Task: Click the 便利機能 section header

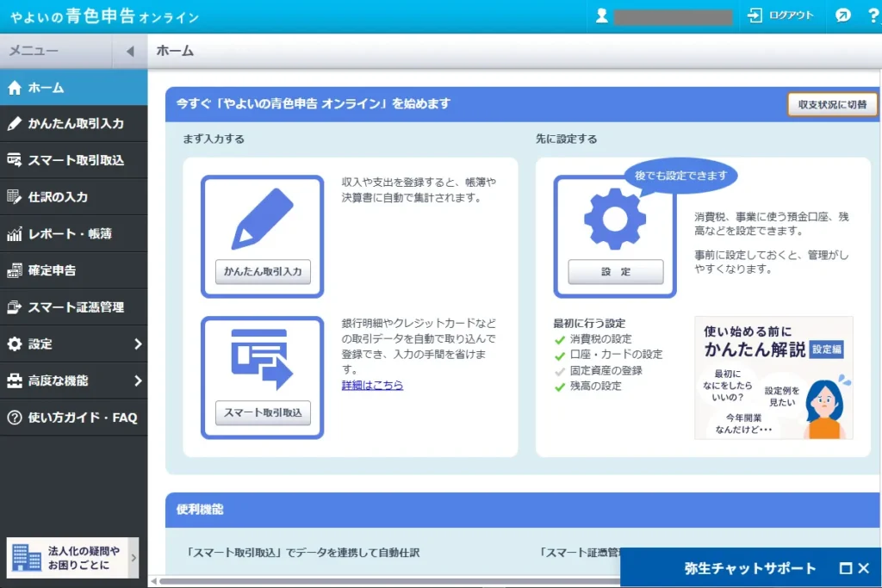Action: [x=523, y=510]
